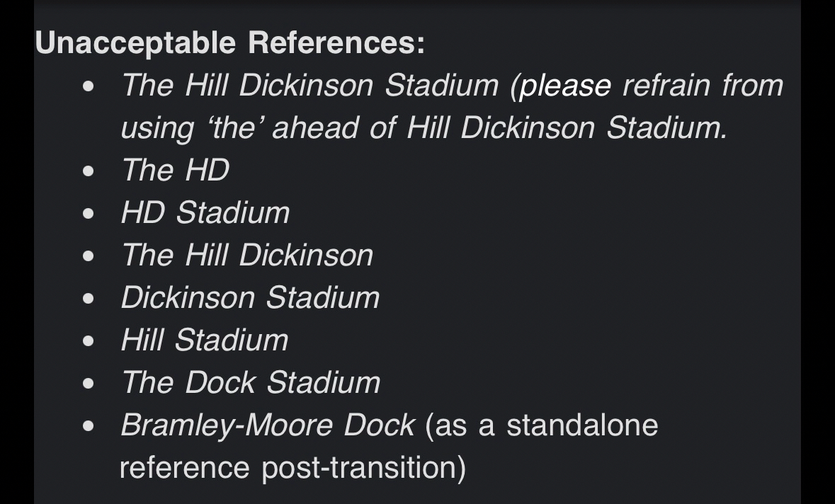Viewport: 835px width, 504px height.
Task: Click the "Unacceptable References:" heading
Action: click(x=229, y=43)
